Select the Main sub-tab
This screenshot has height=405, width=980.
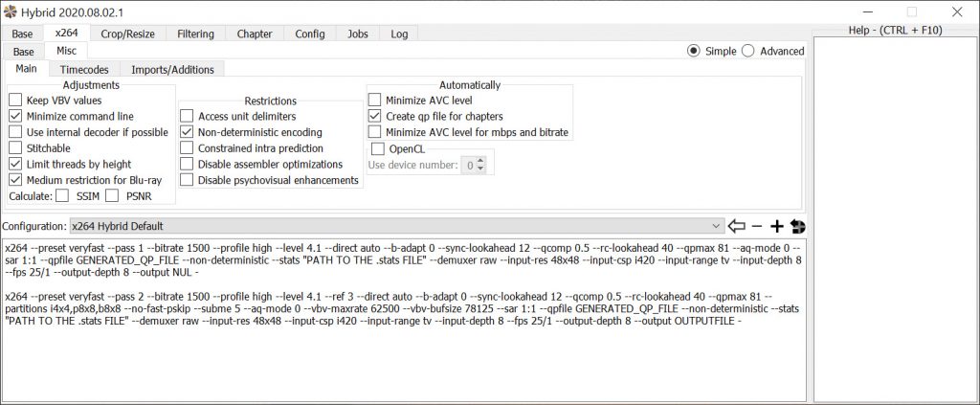coord(26,69)
